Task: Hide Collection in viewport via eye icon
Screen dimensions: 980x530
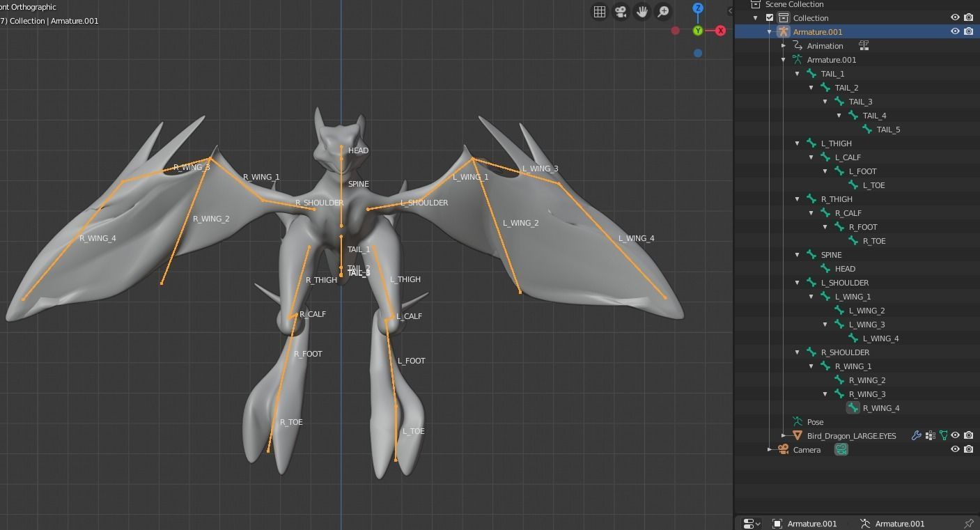Action: point(956,18)
